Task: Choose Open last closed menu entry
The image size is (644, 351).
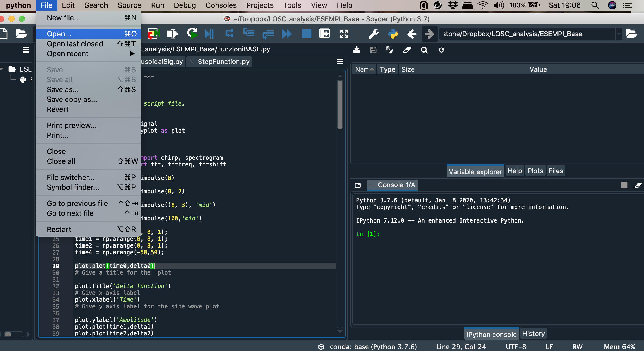Action: [x=89, y=44]
